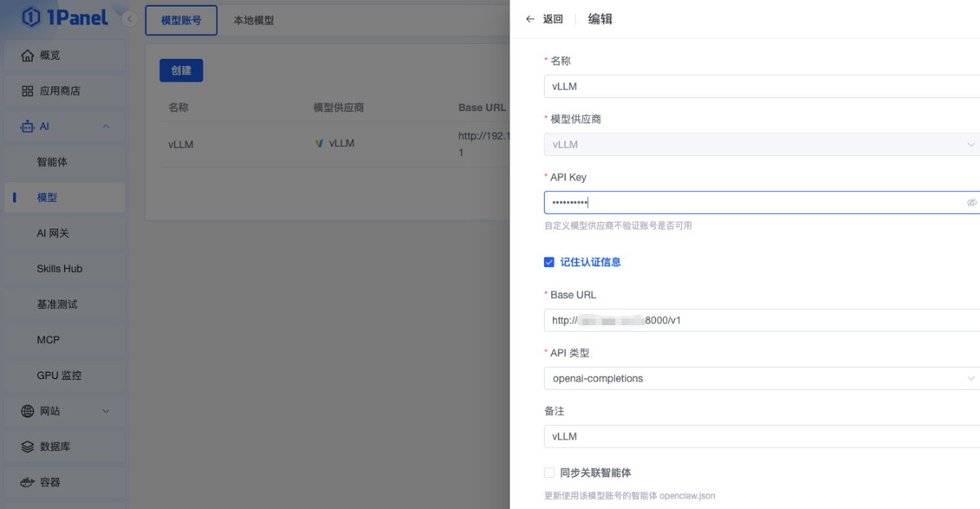
Task: Expand the 网站 menu group
Action: 106,411
